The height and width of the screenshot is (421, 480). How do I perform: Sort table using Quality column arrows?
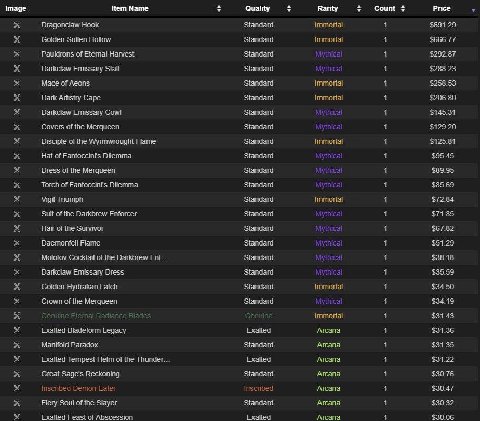[289, 9]
